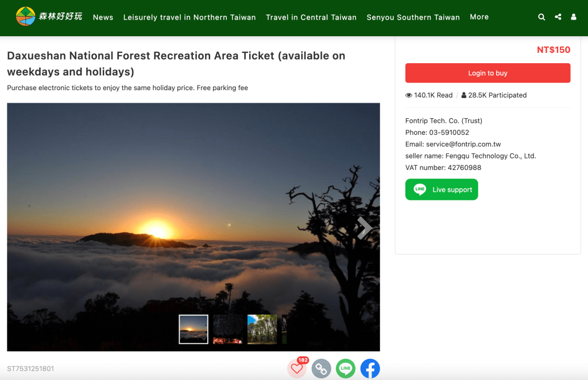
Task: Advance to next photo with right chevron
Action: [x=364, y=228]
